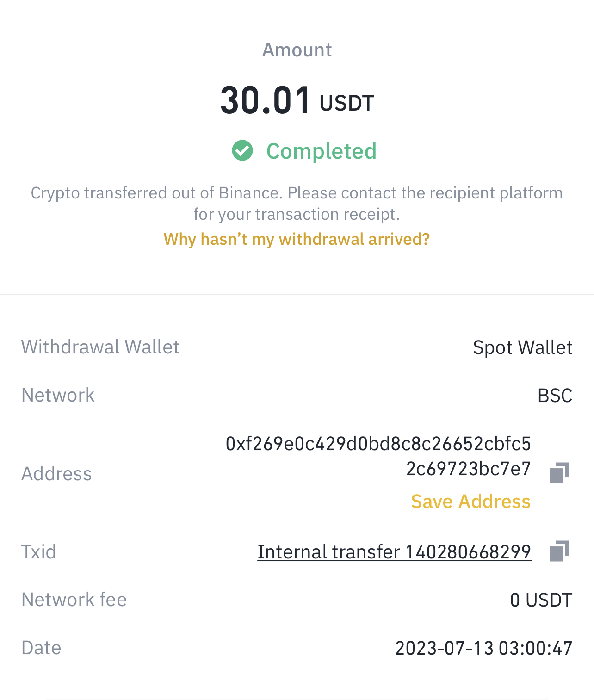
Task: Tap the Spot Wallet value
Action: pyautogui.click(x=522, y=347)
